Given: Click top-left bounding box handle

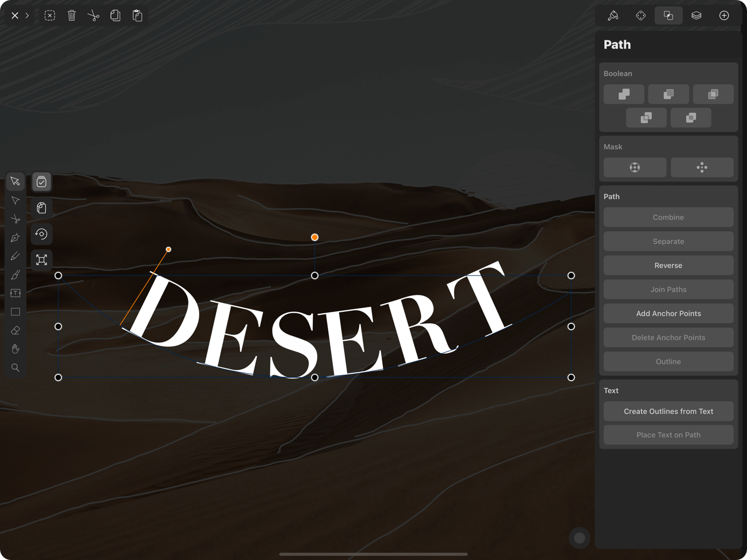Looking at the screenshot, I should coord(59,276).
